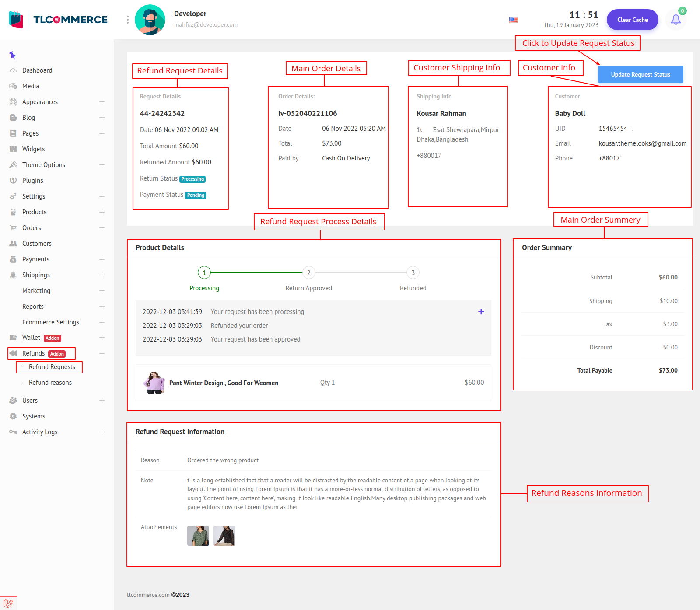Open the three-dot menu beside the logo
This screenshot has width=700, height=610.
click(127, 20)
